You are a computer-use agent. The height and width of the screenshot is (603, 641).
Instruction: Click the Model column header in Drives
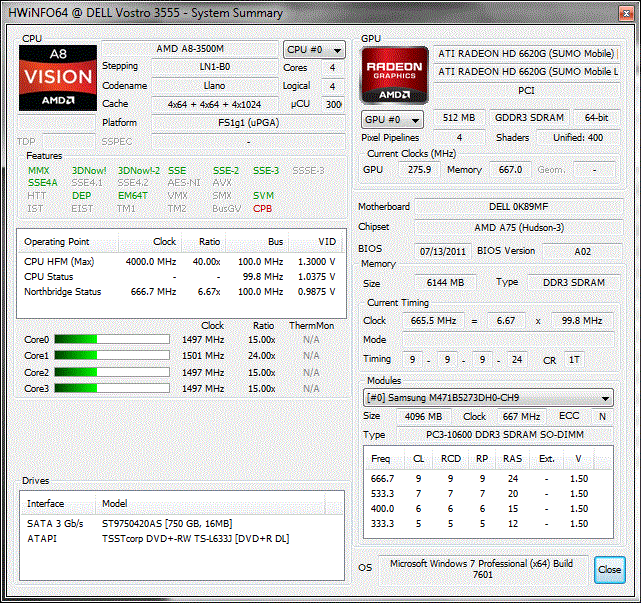pos(210,504)
